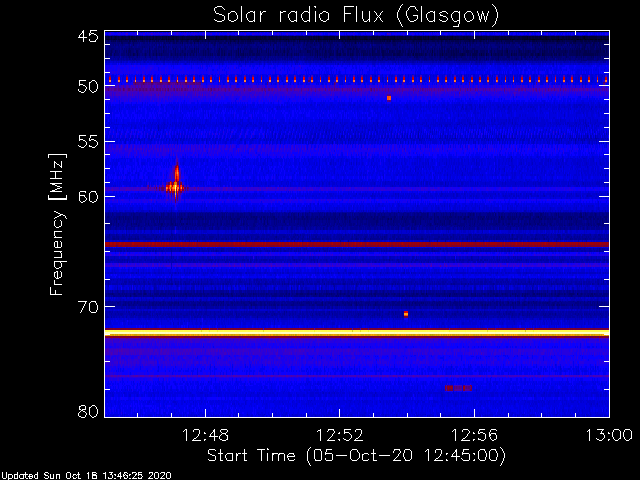
Task: Click the bright yellow band near 72 MHz
Action: point(357,333)
